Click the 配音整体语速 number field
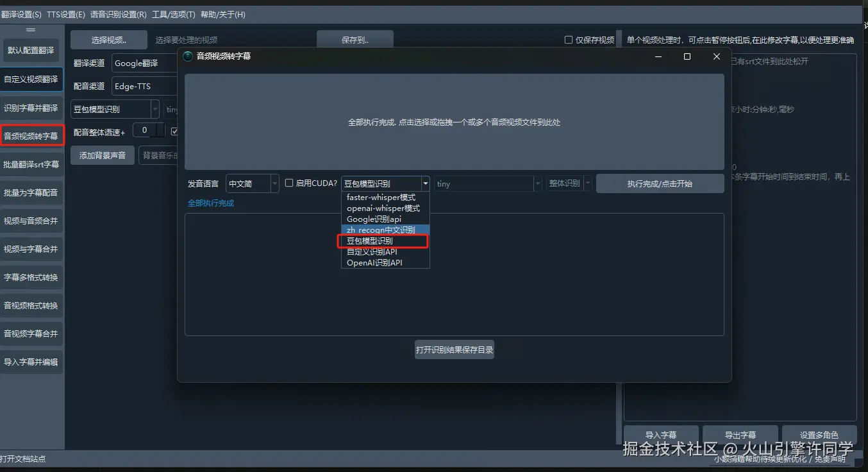Viewport: 868px width, 472px height. 144,131
